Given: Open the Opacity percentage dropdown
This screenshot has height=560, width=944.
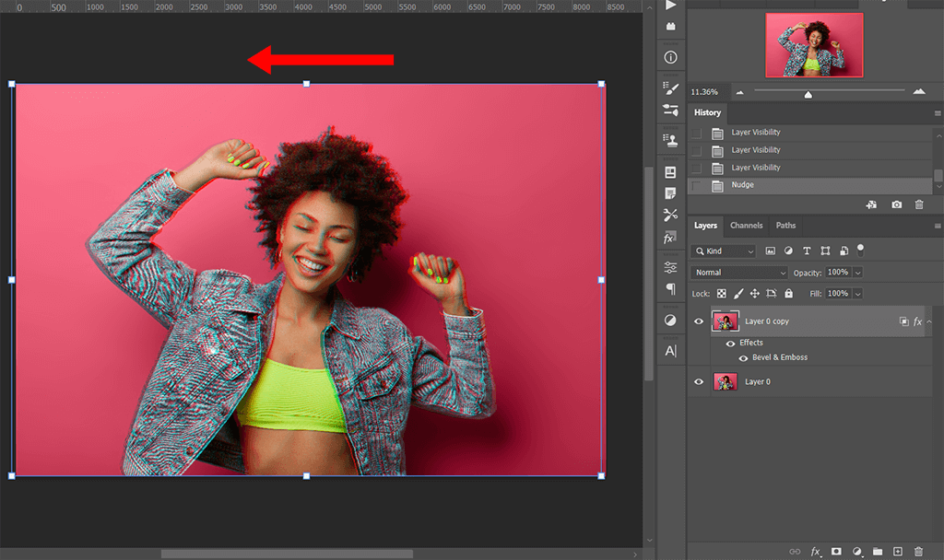Looking at the screenshot, I should point(857,272).
